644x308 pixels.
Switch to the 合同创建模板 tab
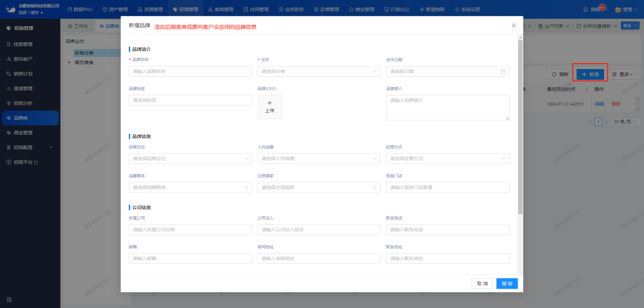click(594, 26)
